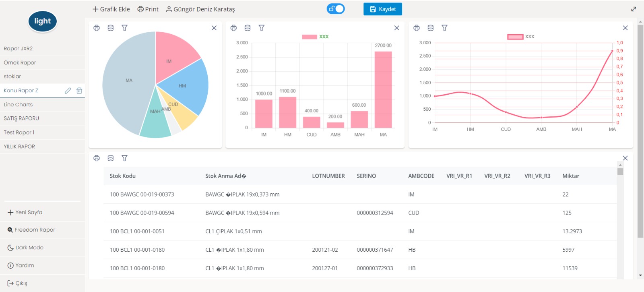The width and height of the screenshot is (644, 292).
Task: Click the light logo
Action: click(x=43, y=21)
